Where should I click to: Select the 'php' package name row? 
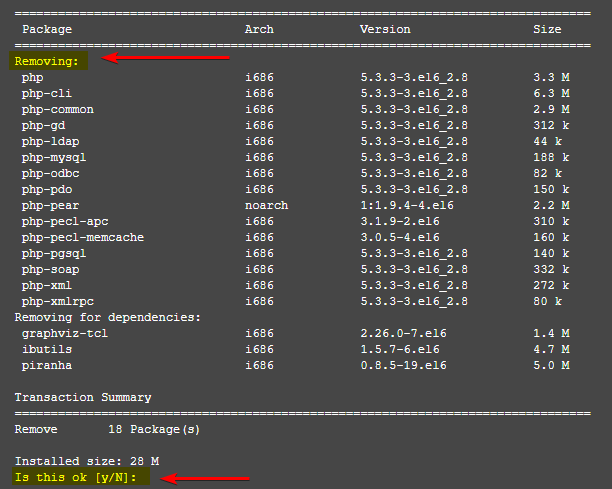tap(33, 78)
